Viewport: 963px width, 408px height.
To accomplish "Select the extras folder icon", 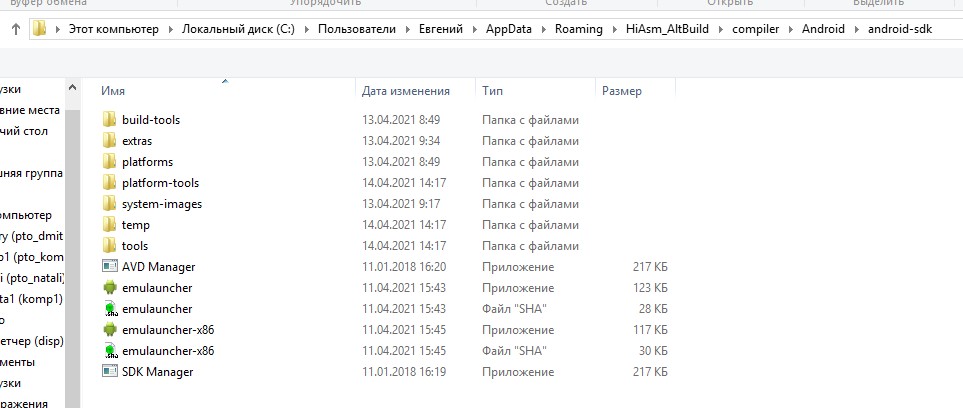I will (109, 141).
